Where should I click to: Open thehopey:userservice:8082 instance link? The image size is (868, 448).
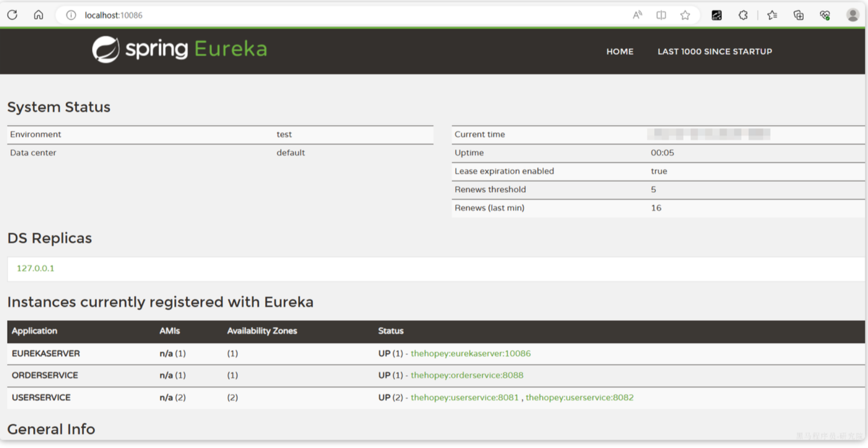(579, 397)
